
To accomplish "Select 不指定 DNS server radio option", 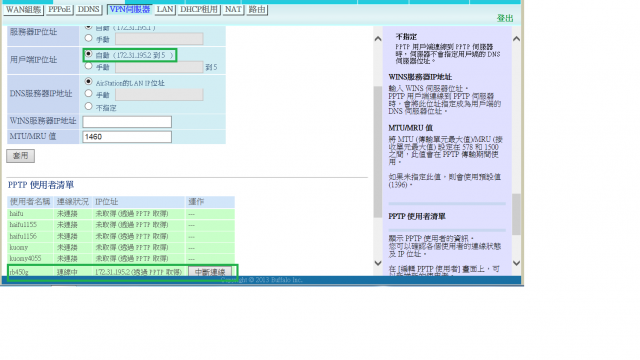I will tap(88, 107).
